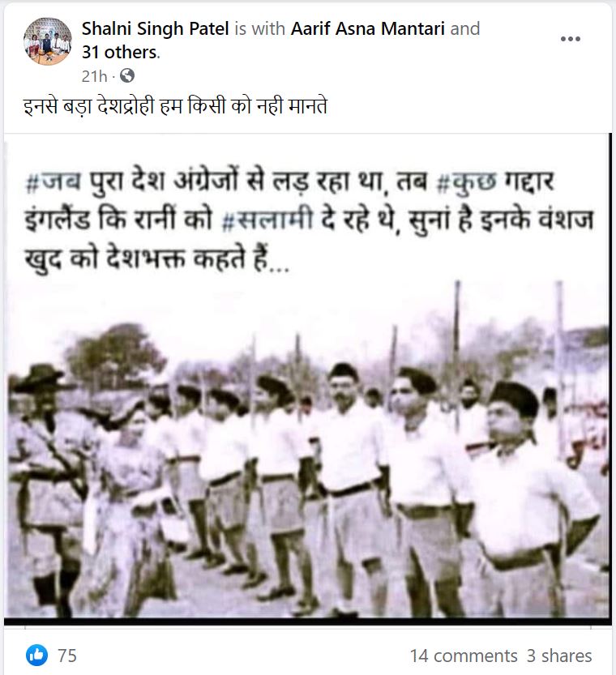
Task: Click the 21h post timestamp
Action: coord(94,76)
